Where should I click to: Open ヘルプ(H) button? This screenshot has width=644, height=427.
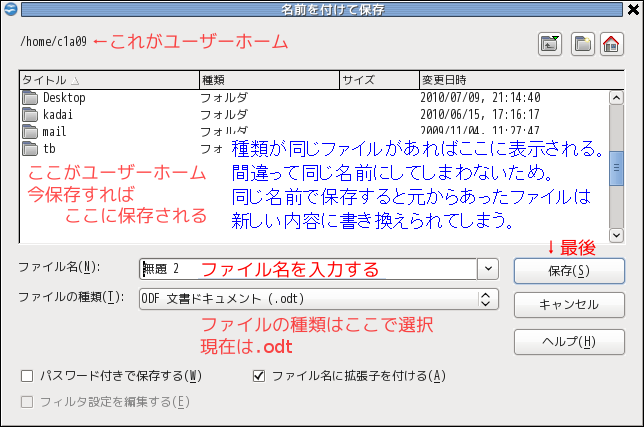click(569, 342)
